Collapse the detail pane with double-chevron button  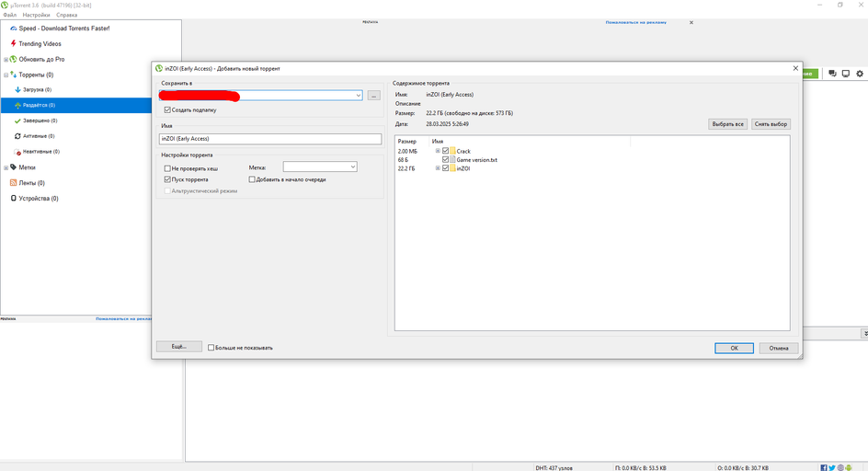[864, 334]
